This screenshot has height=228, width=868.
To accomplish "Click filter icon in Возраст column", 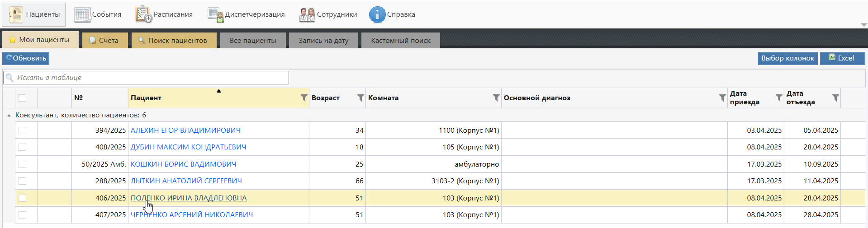I will point(360,98).
